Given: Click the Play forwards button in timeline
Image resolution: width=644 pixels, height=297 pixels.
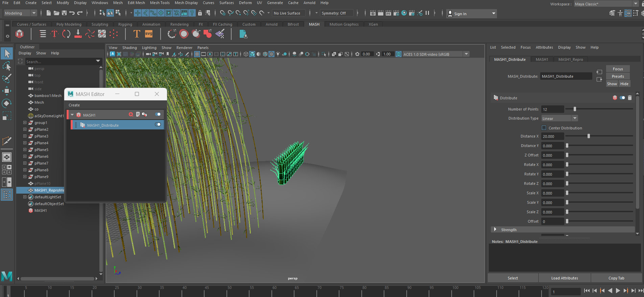Looking at the screenshot, I should pyautogui.click(x=618, y=291).
